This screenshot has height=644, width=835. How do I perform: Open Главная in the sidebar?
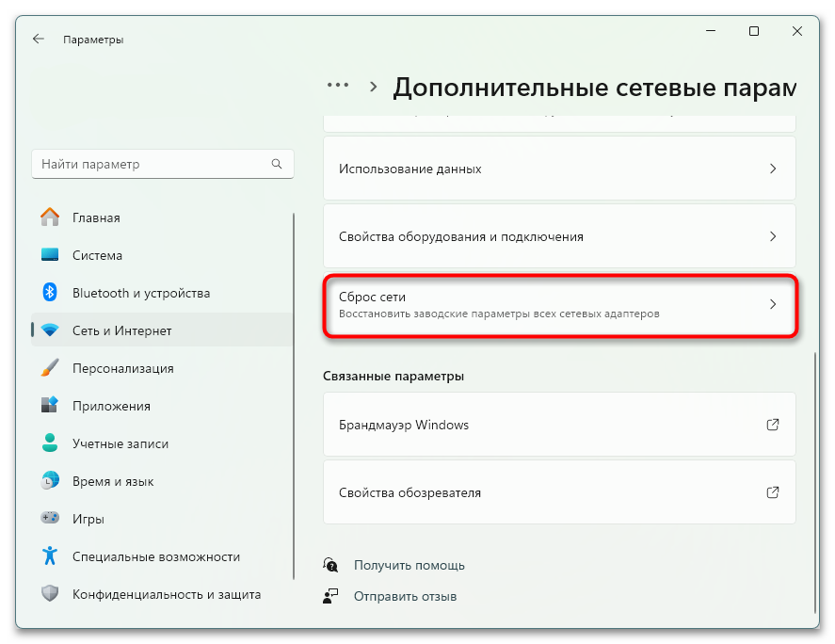coord(162,217)
